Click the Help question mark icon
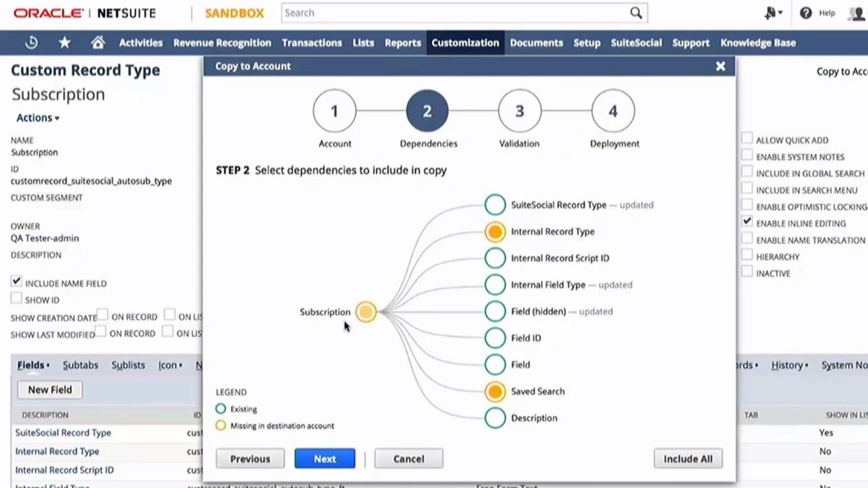 [x=806, y=13]
